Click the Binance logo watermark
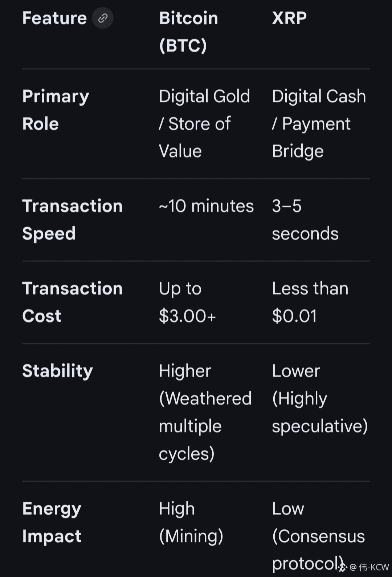Image resolution: width=392 pixels, height=577 pixels. click(x=343, y=567)
